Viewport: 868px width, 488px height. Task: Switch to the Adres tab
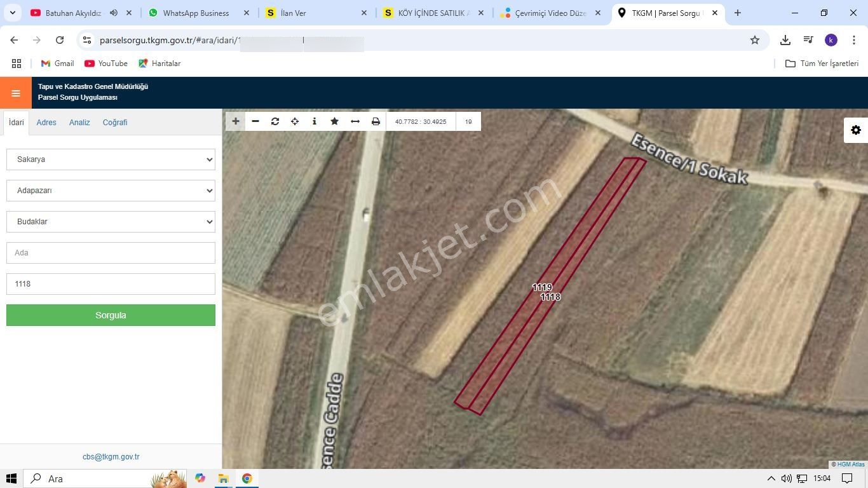46,123
